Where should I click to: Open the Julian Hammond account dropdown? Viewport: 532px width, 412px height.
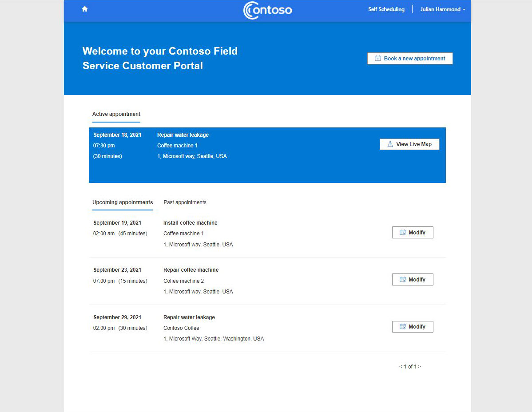[440, 9]
